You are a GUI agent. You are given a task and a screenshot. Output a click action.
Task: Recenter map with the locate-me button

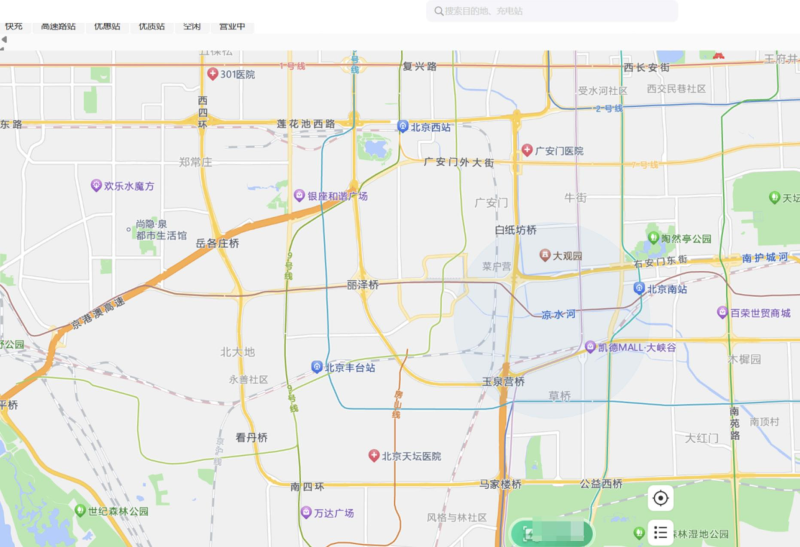660,498
